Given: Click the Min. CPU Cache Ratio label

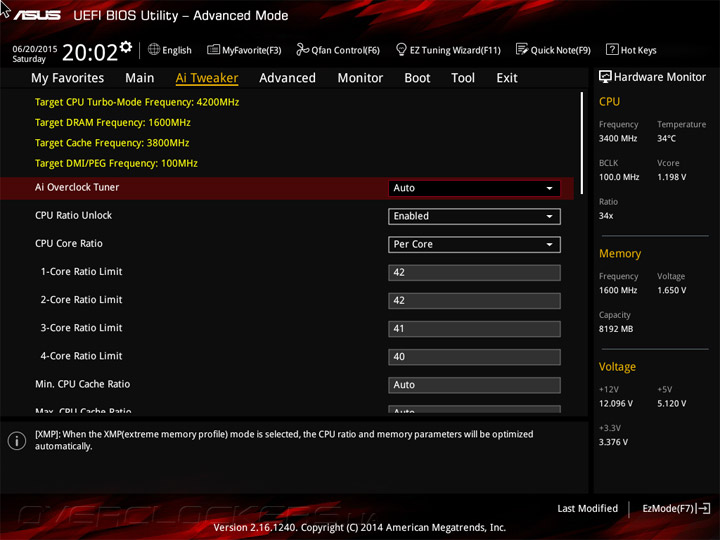Looking at the screenshot, I should coord(83,384).
